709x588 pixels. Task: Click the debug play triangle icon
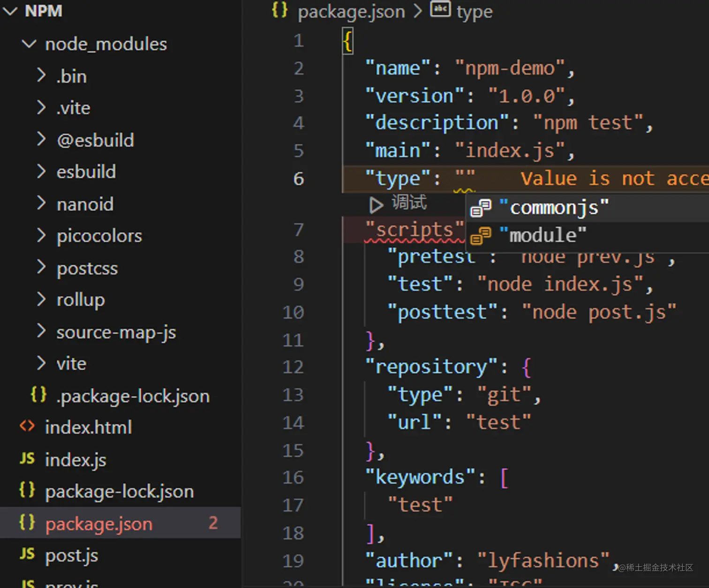[376, 204]
